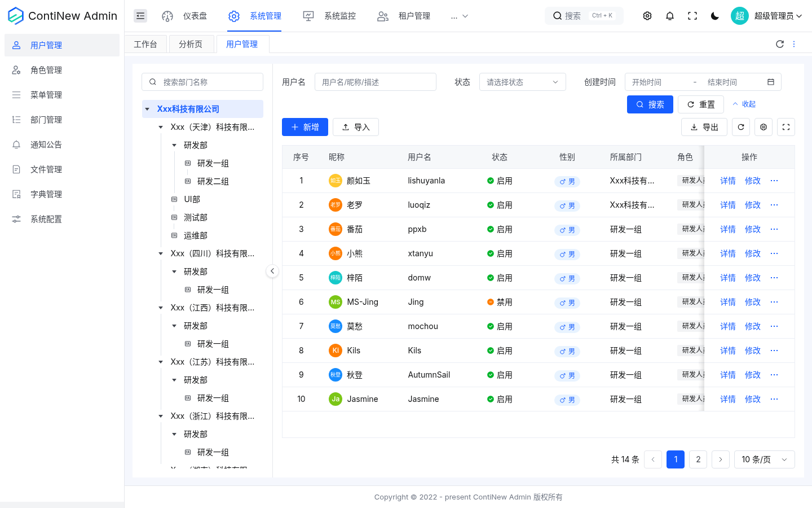Collapse Xxx科技有限公司 tree node
Image resolution: width=812 pixels, height=508 pixels.
147,109
